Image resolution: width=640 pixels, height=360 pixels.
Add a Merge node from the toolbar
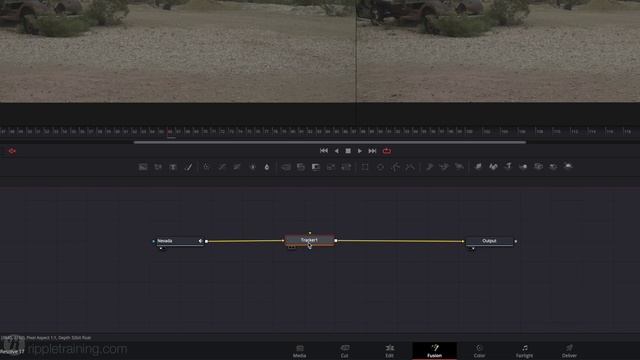(286, 167)
